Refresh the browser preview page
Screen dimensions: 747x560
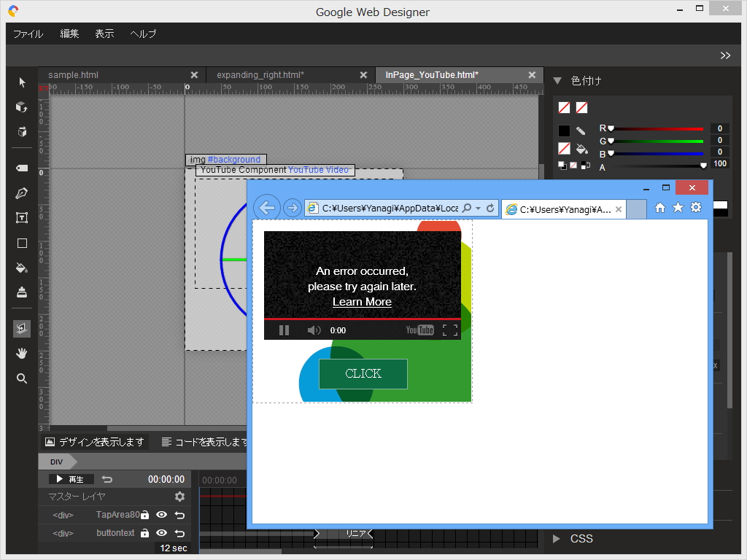coord(490,208)
